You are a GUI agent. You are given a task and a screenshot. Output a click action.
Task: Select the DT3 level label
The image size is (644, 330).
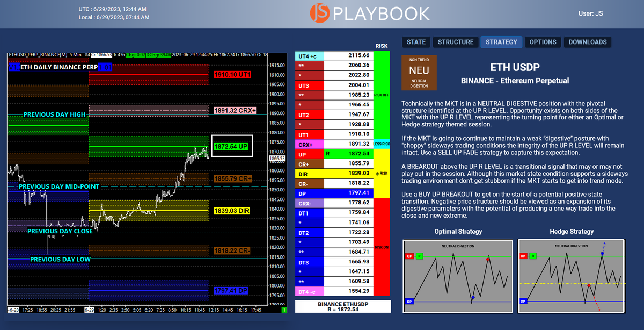(x=310, y=261)
